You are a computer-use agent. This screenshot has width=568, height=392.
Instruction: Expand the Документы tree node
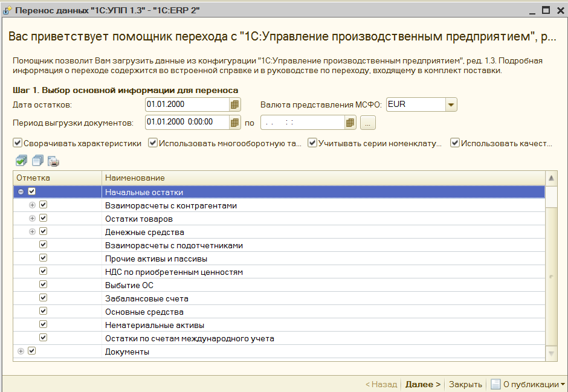(21, 350)
